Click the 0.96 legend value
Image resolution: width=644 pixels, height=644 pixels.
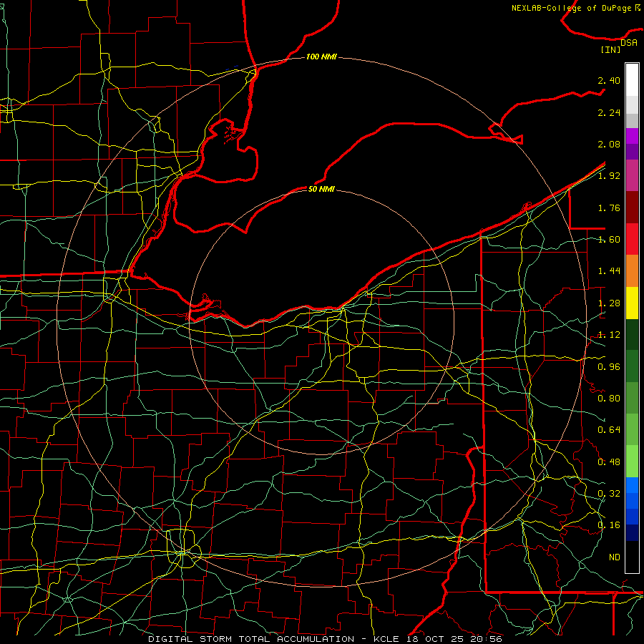609,367
